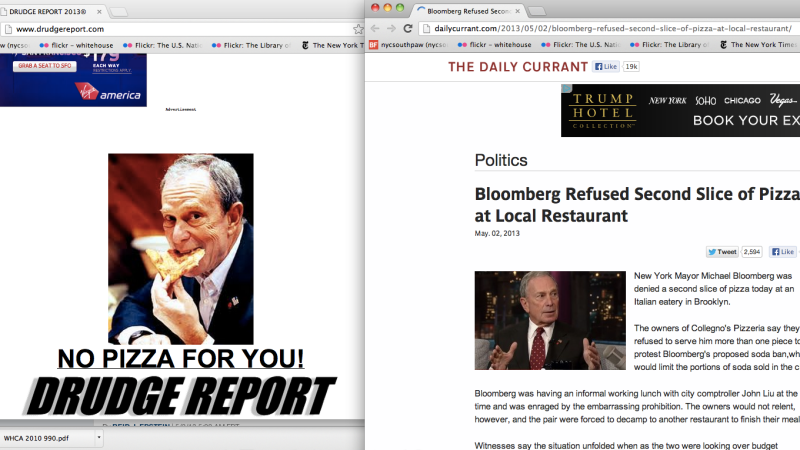The height and width of the screenshot is (450, 800).
Task: Click the Bloomberg eating pizza photo
Action: 181,249
